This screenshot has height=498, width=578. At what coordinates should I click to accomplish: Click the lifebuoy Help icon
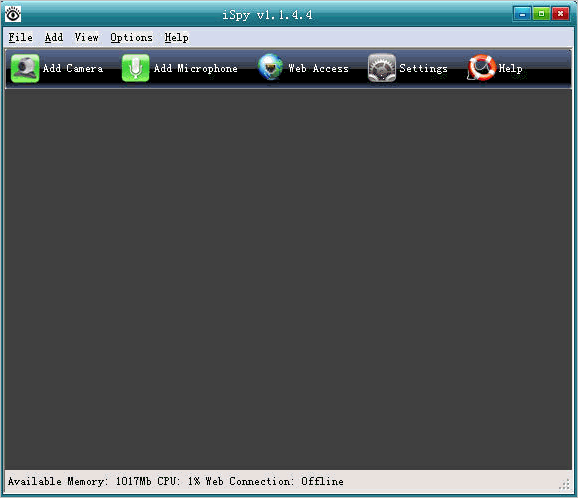point(481,67)
